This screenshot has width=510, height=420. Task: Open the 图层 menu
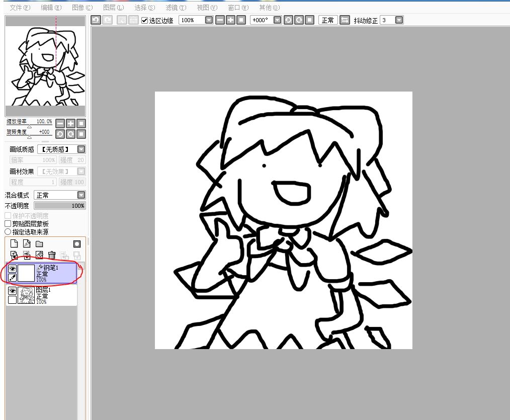113,8
